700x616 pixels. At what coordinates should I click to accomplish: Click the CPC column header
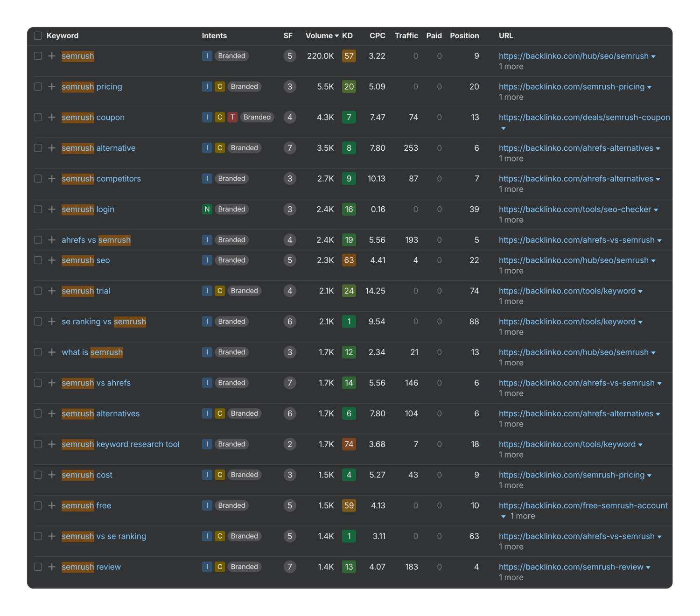click(378, 36)
